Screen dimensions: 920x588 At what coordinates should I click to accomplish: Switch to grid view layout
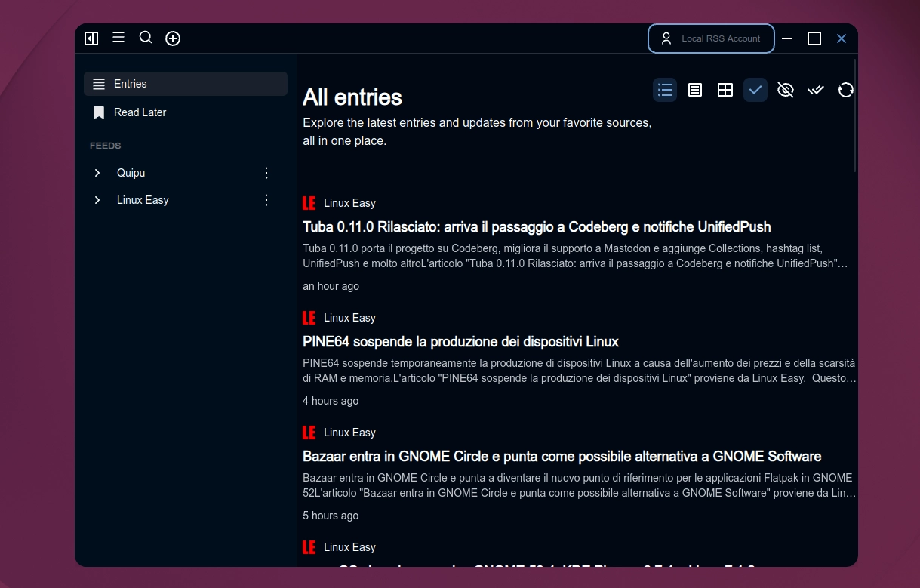coord(725,91)
